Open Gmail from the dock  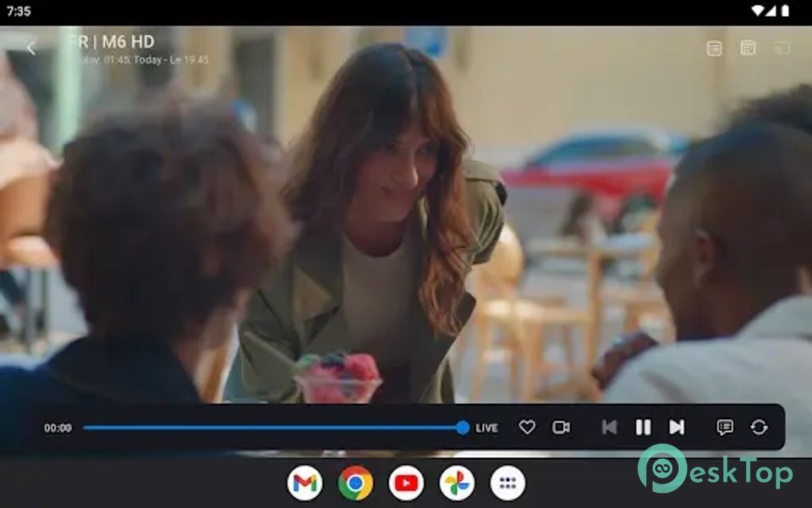click(x=304, y=483)
